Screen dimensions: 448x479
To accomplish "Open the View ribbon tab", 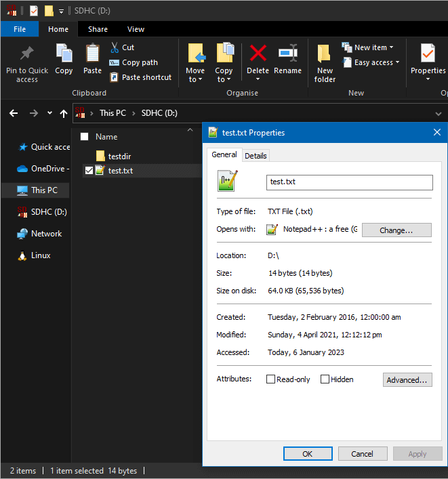I will (136, 29).
